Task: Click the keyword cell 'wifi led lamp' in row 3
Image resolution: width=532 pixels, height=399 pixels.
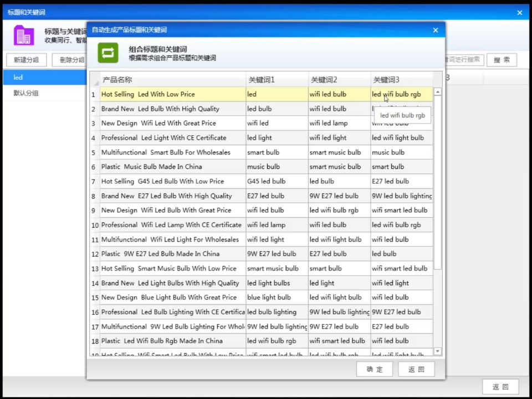Action: pyautogui.click(x=340, y=123)
